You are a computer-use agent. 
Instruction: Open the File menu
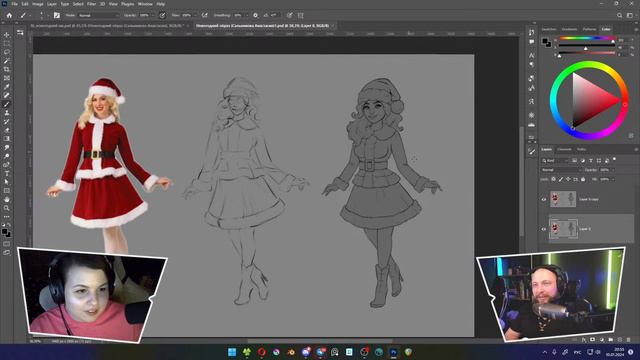14,4
